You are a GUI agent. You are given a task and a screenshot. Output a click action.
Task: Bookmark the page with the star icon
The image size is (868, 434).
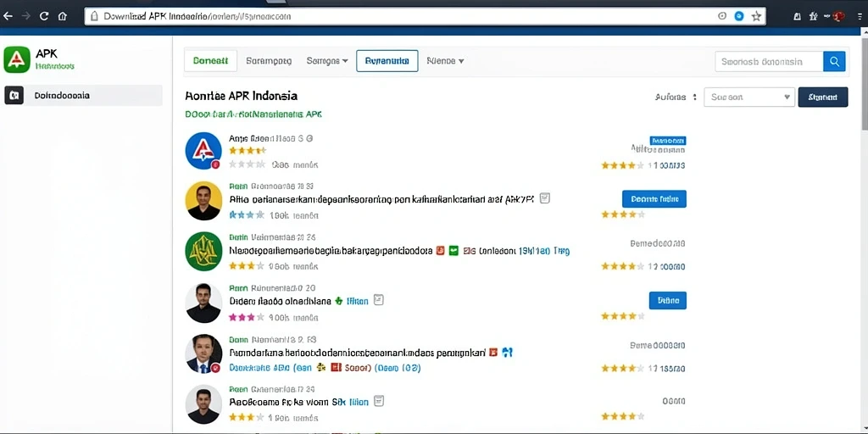point(756,16)
